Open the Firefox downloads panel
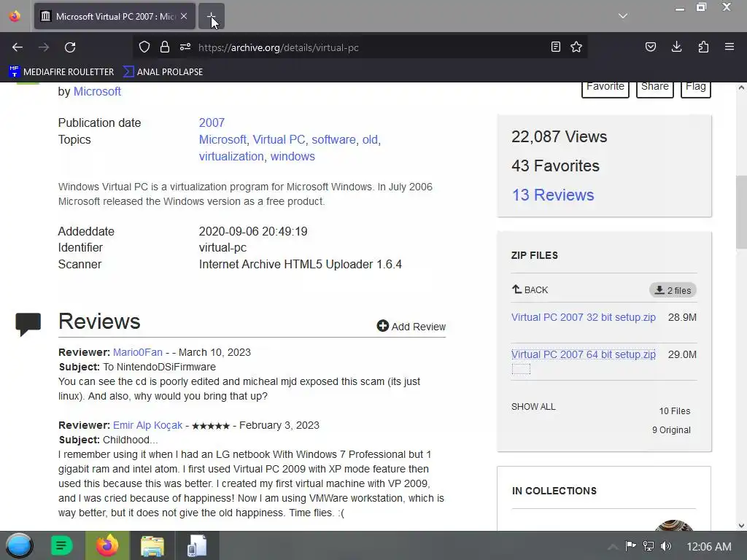This screenshot has width=747, height=560. [x=676, y=47]
